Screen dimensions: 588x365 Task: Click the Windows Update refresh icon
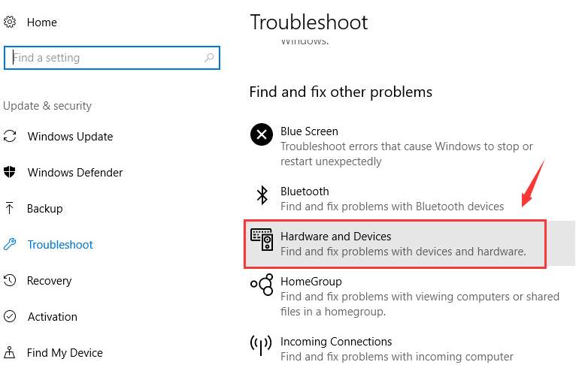pos(10,136)
